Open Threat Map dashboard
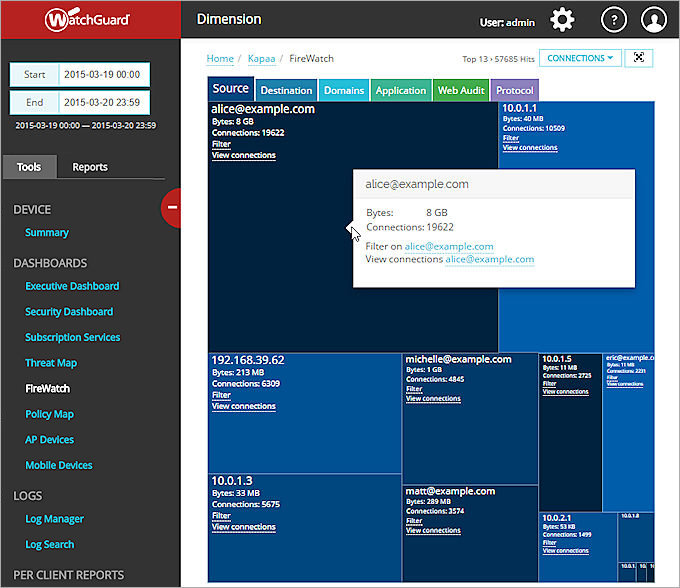Image resolution: width=680 pixels, height=588 pixels. click(51, 363)
